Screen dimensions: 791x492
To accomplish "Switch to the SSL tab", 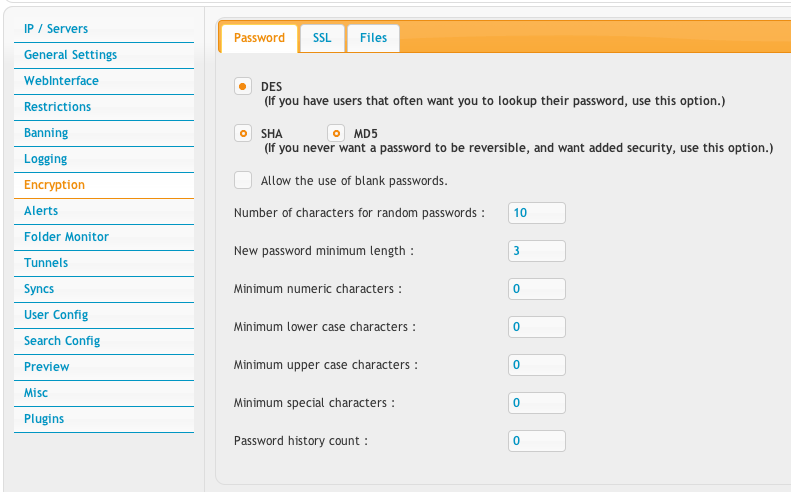I will pos(322,38).
